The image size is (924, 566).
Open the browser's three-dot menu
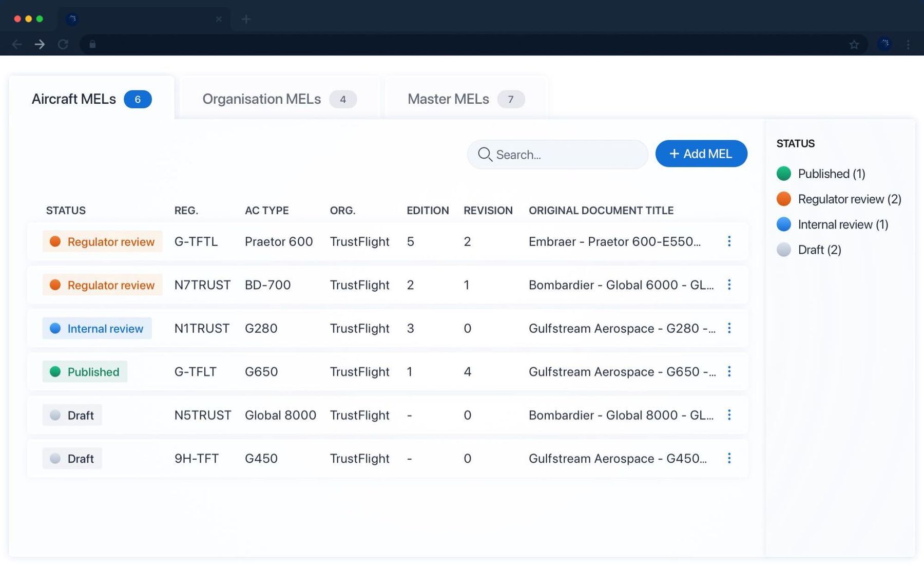908,45
